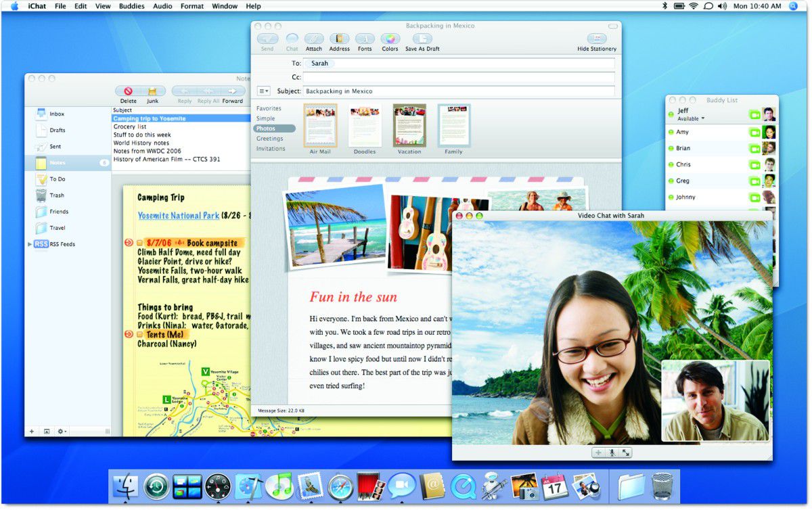Start a video chat with Brian

click(x=755, y=149)
